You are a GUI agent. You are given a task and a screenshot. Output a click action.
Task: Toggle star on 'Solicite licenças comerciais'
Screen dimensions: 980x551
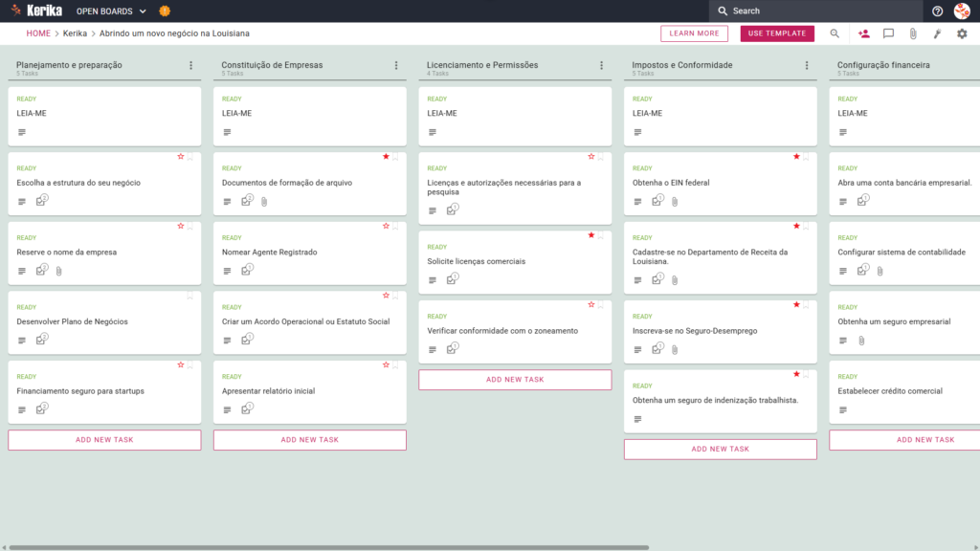[x=591, y=235]
